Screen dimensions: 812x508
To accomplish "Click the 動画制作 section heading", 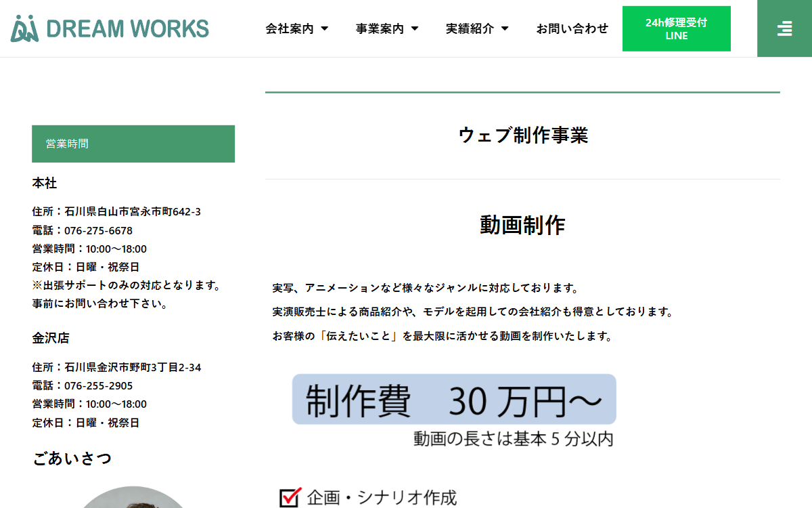I will 522,225.
